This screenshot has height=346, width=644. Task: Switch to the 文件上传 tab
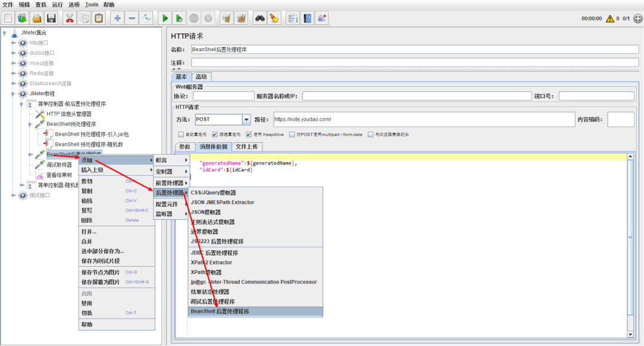[247, 146]
